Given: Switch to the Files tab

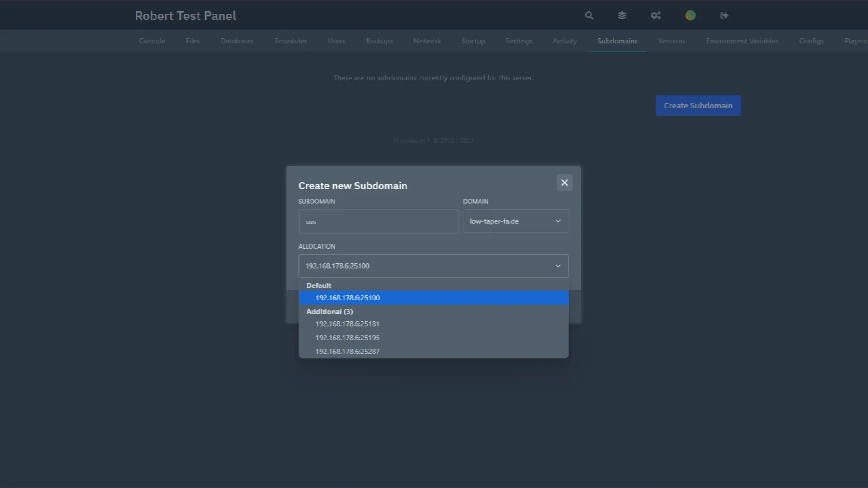Looking at the screenshot, I should tap(193, 41).
